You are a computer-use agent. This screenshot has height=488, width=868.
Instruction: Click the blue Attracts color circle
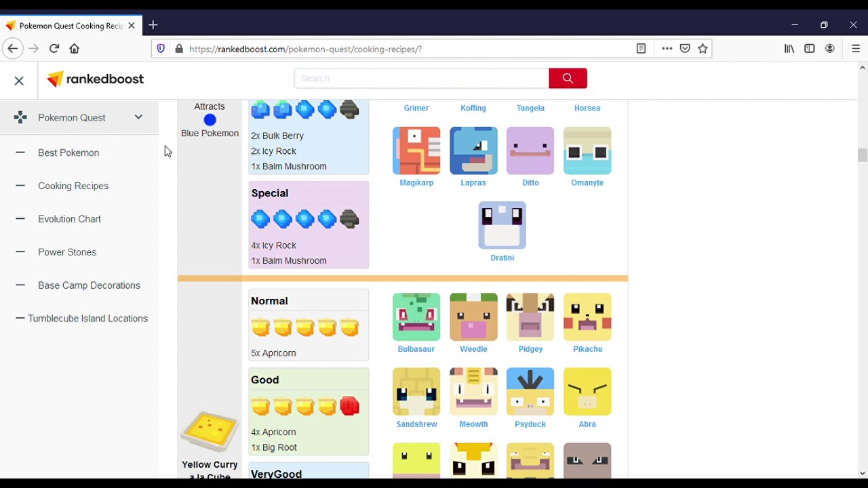(210, 121)
